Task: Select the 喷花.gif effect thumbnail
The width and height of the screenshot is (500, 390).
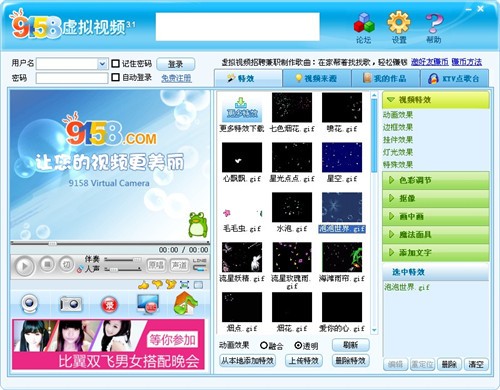Action: 342,107
